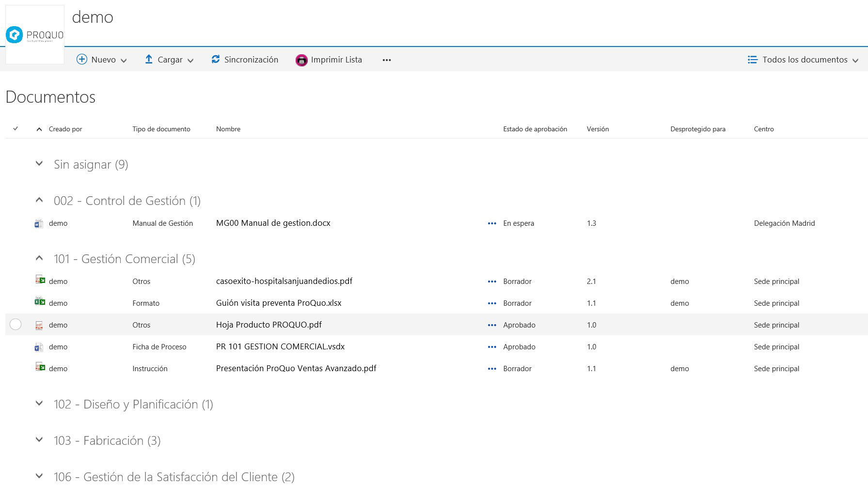Expand the 106 - Gestión de la Satisfacción group

pos(39,476)
